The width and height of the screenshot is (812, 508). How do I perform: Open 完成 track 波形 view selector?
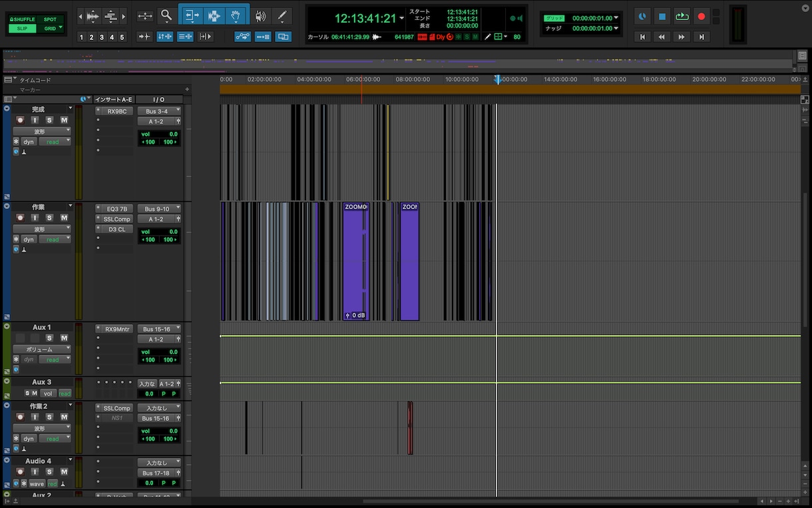coord(42,132)
